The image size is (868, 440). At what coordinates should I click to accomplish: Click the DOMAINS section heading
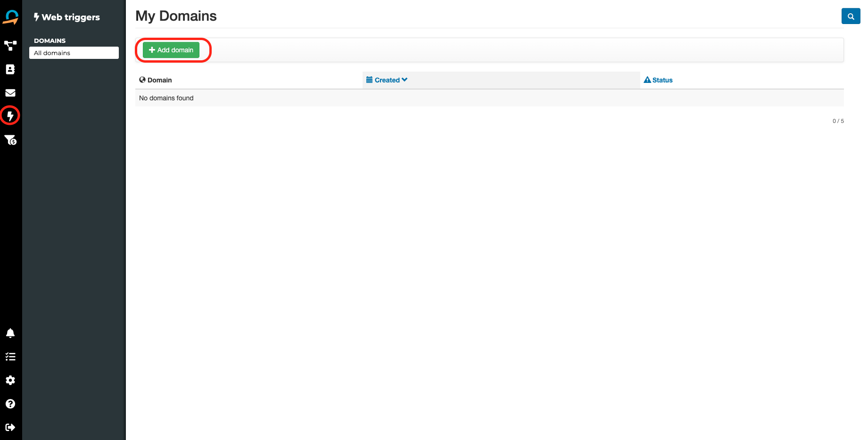tap(50, 41)
